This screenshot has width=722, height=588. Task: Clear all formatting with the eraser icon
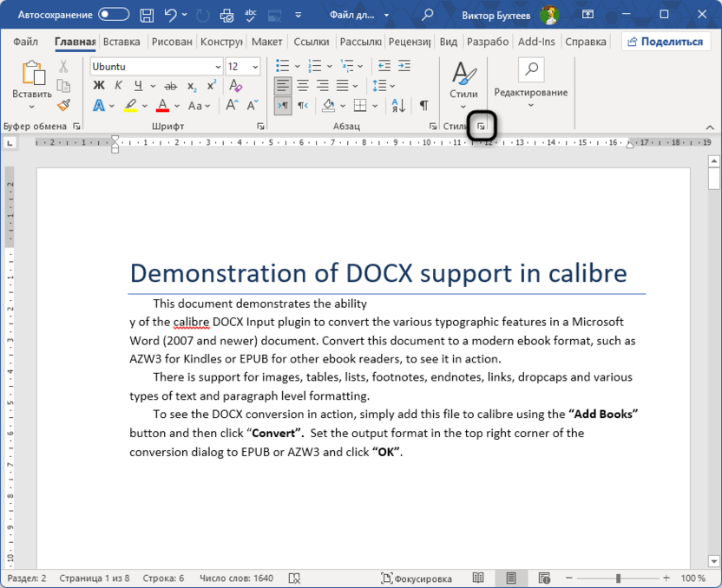(236, 86)
